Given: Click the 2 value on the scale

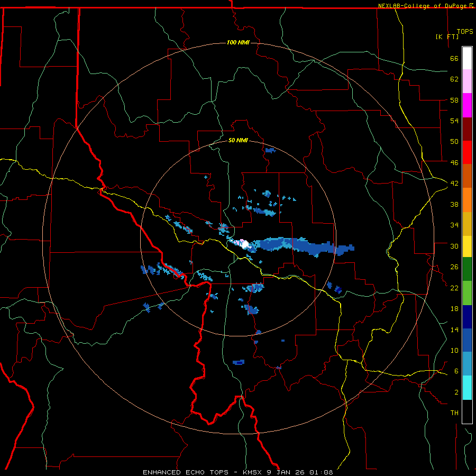Looking at the screenshot, I should coord(456,392).
